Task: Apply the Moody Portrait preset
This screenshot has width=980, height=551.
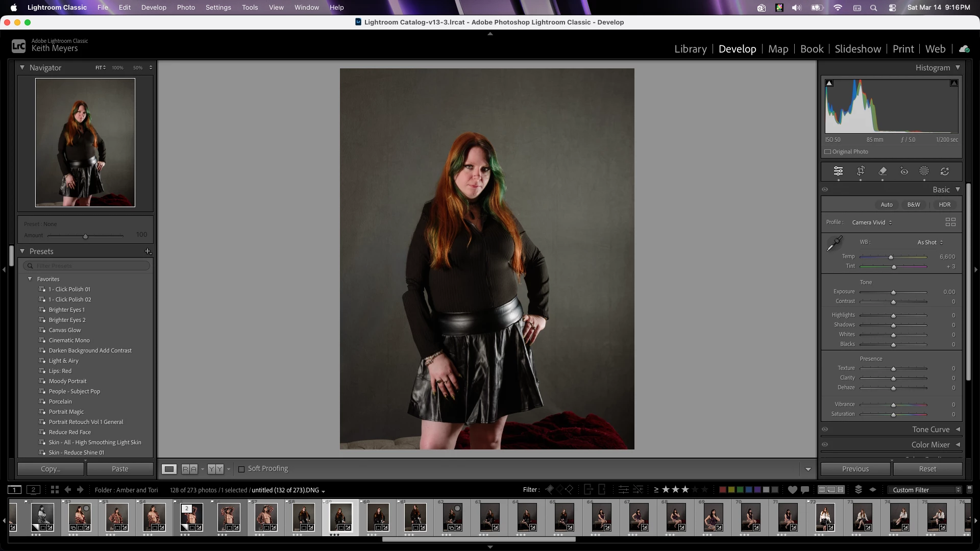Action: click(x=67, y=381)
